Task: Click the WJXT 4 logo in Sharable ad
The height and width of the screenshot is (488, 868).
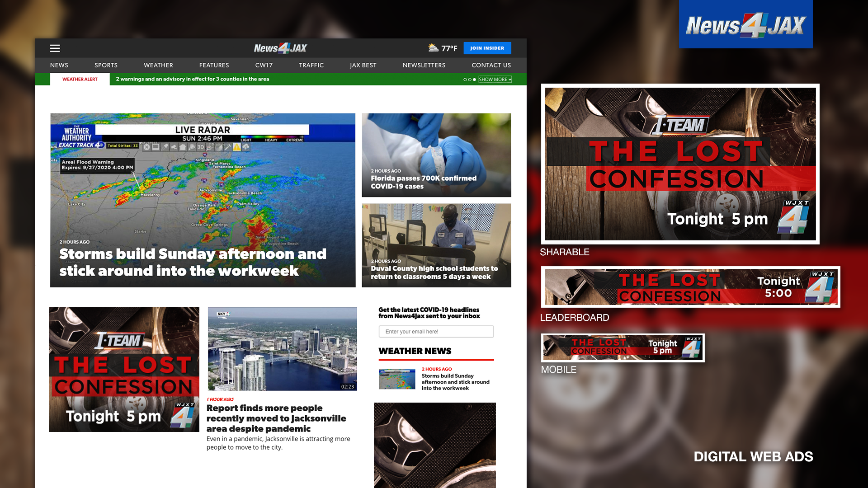Action: (x=794, y=218)
